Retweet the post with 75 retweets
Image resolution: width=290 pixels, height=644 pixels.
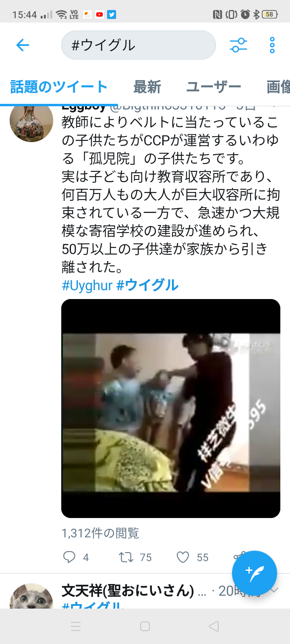point(126,557)
